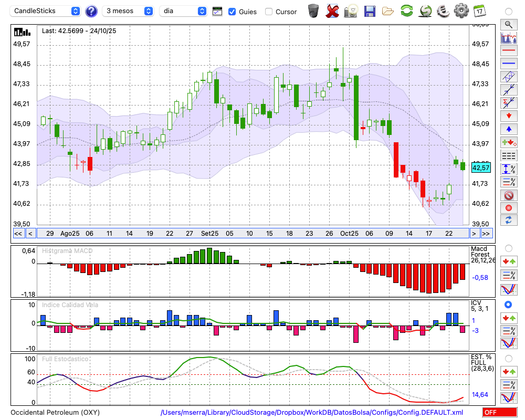The width and height of the screenshot is (525, 420).
Task: Enable the Cursor checkbox
Action: pos(268,12)
